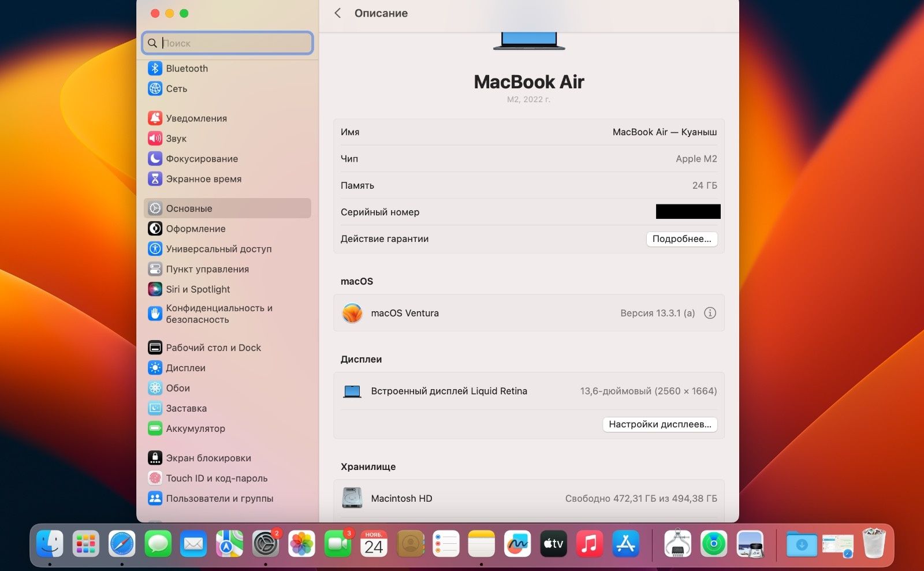The height and width of the screenshot is (571, 924).
Task: Launch FaceTime from the Dock
Action: click(337, 543)
